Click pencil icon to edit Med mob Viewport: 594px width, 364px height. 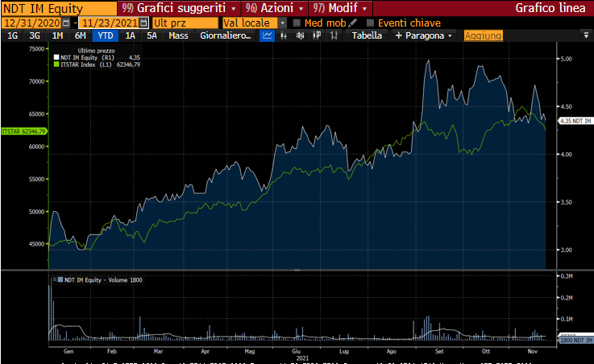tap(353, 23)
